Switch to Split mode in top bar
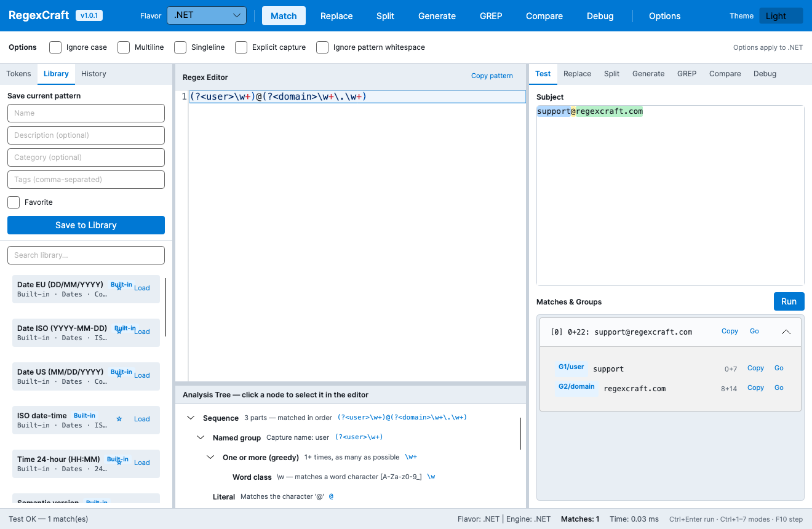Viewport: 812px width, 529px height. [386, 16]
